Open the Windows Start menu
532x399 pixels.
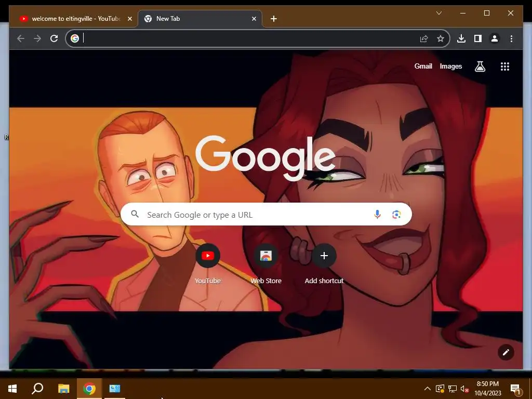coord(12,389)
